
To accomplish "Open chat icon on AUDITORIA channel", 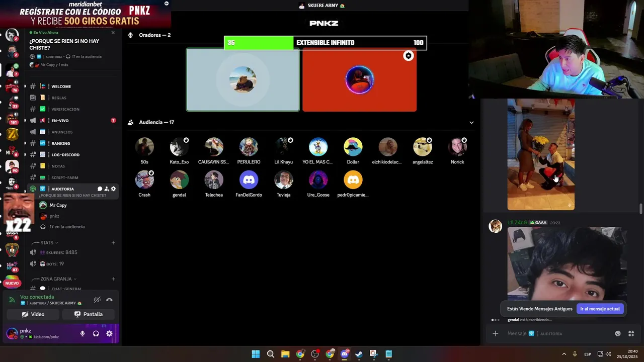I will click(x=100, y=189).
